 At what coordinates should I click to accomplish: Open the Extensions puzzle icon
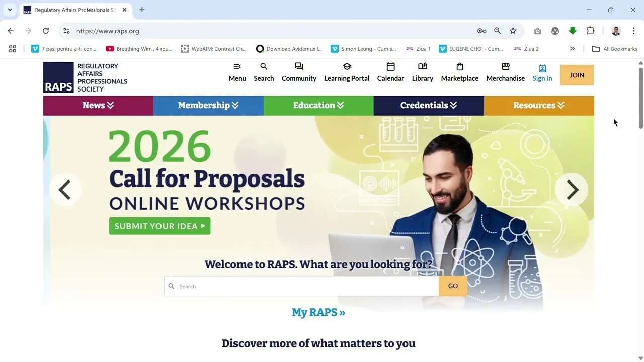point(591,31)
